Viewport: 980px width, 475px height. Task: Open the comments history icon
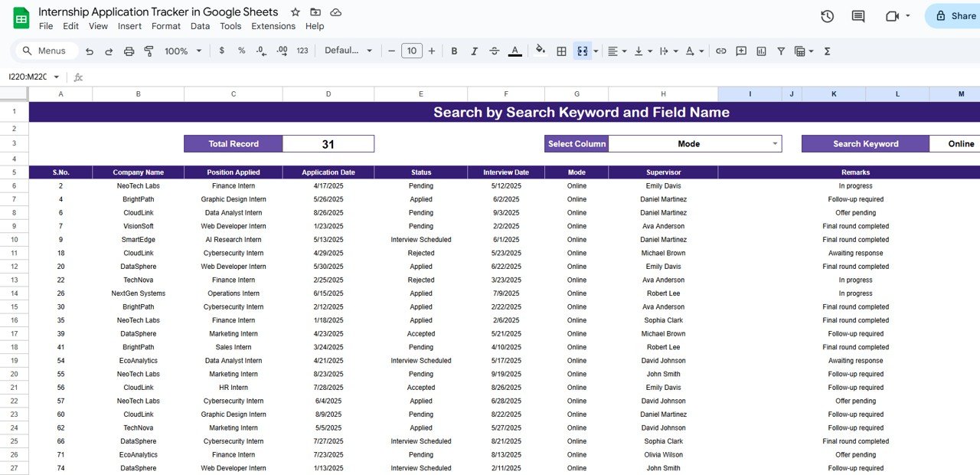coord(858,16)
